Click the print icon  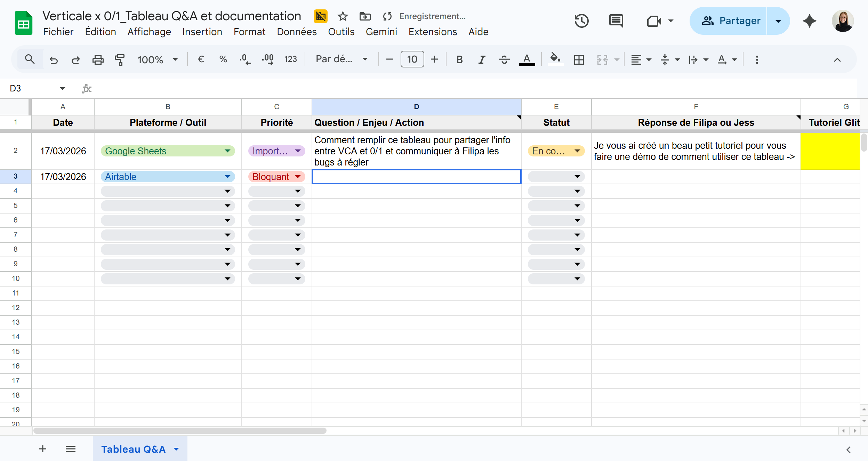[x=98, y=59]
